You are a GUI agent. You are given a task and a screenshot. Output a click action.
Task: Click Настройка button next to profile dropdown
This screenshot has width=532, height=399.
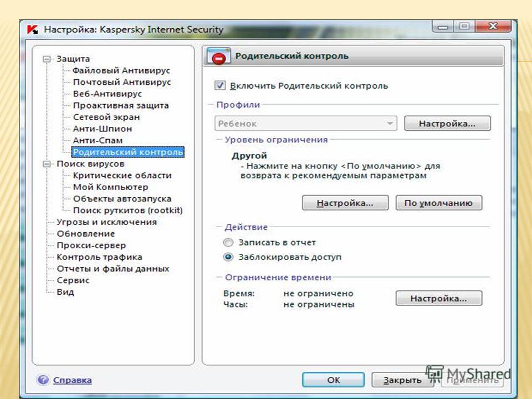(447, 123)
